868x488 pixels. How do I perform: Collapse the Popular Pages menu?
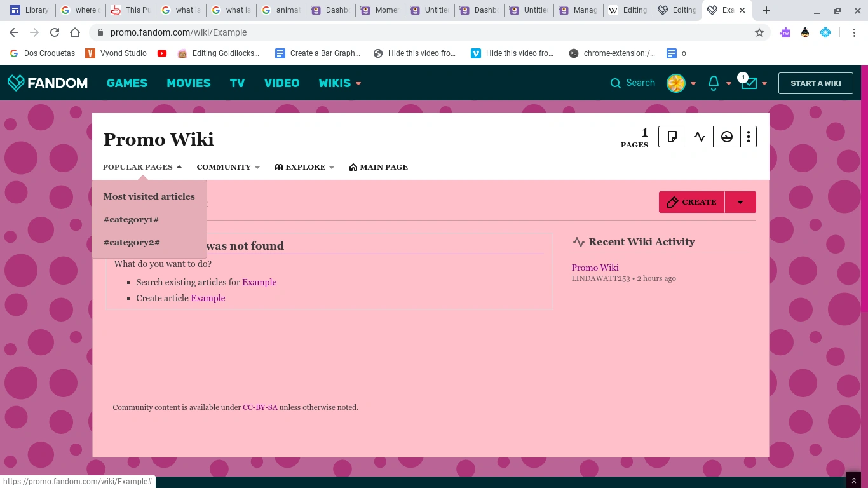(x=142, y=167)
